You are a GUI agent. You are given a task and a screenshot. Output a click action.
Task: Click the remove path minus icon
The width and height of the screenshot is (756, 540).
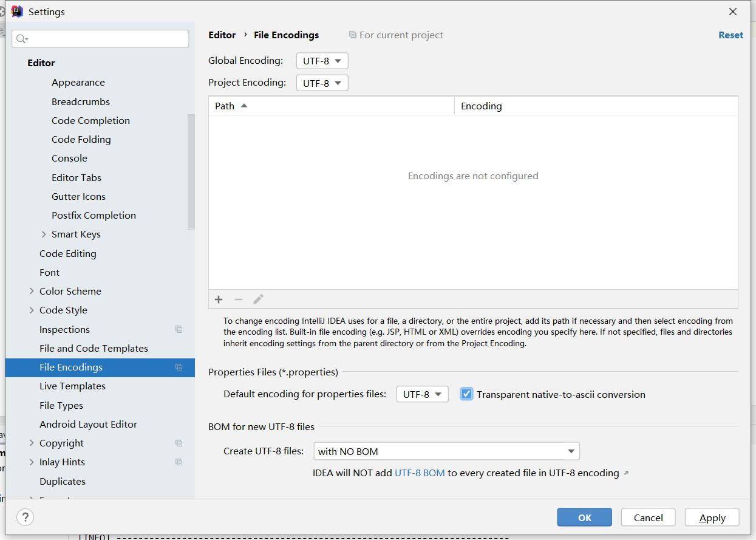(x=239, y=299)
